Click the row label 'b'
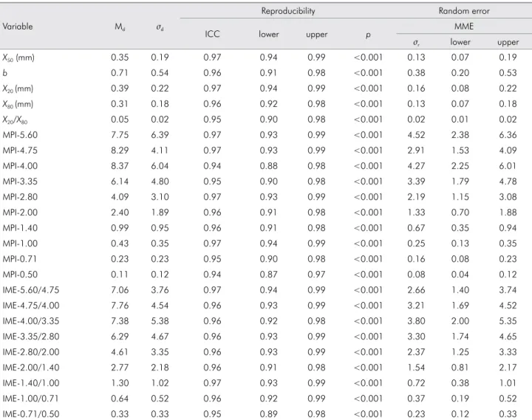 pos(4,73)
